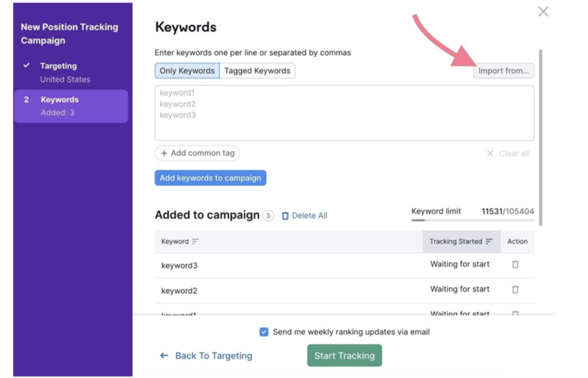Click trash icon for keyword3 row
The height and width of the screenshot is (378, 588).
[515, 264]
